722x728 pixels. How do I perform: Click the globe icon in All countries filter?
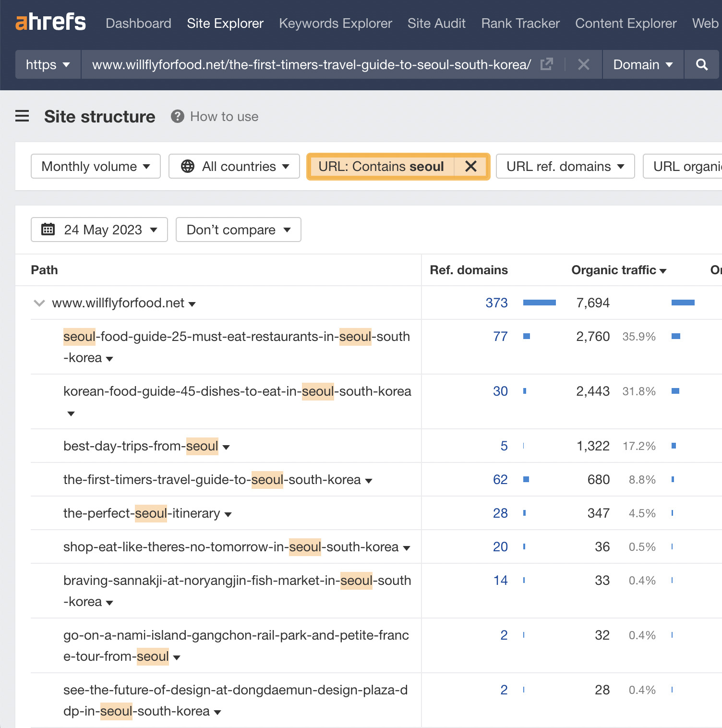pyautogui.click(x=187, y=166)
